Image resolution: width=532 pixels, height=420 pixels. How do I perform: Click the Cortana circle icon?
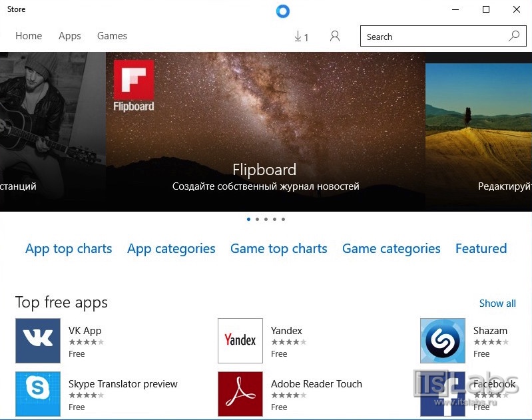pyautogui.click(x=283, y=11)
